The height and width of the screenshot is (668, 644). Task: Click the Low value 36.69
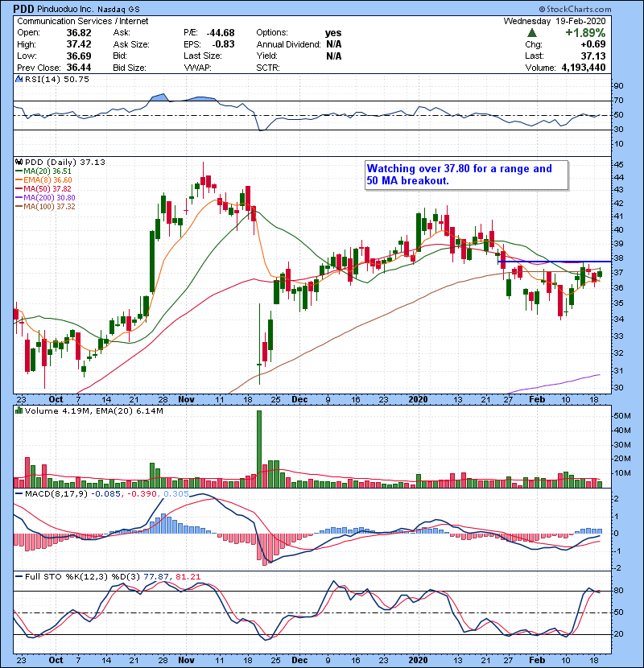(x=79, y=56)
